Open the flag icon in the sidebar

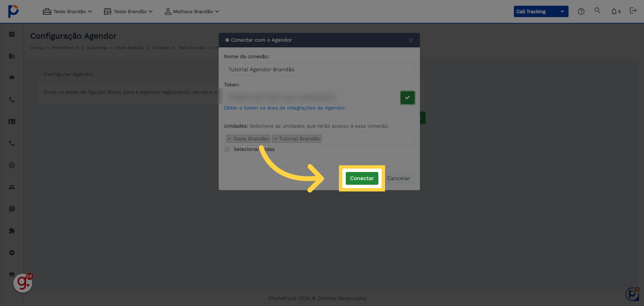click(x=12, y=78)
